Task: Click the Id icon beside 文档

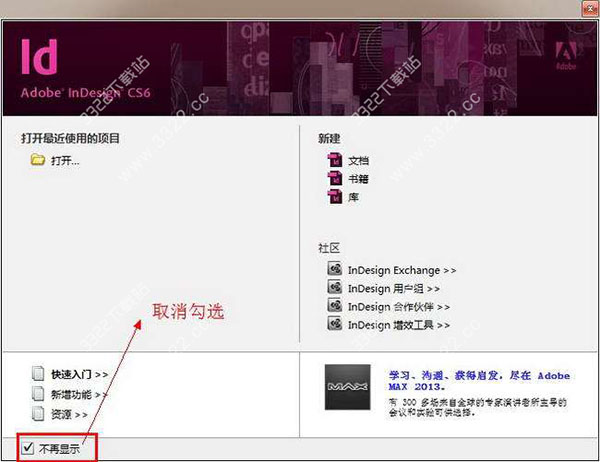Action: point(335,160)
